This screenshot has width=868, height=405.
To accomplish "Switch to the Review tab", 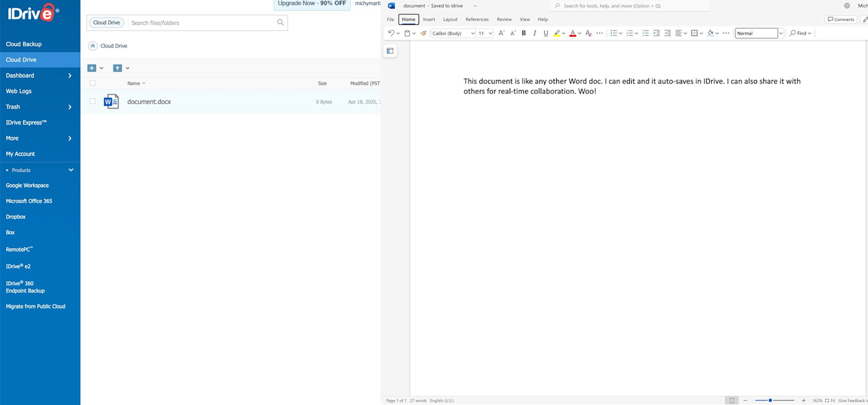I will (504, 19).
